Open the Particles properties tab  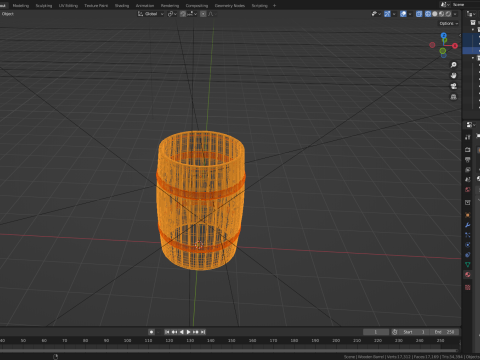coord(468,235)
